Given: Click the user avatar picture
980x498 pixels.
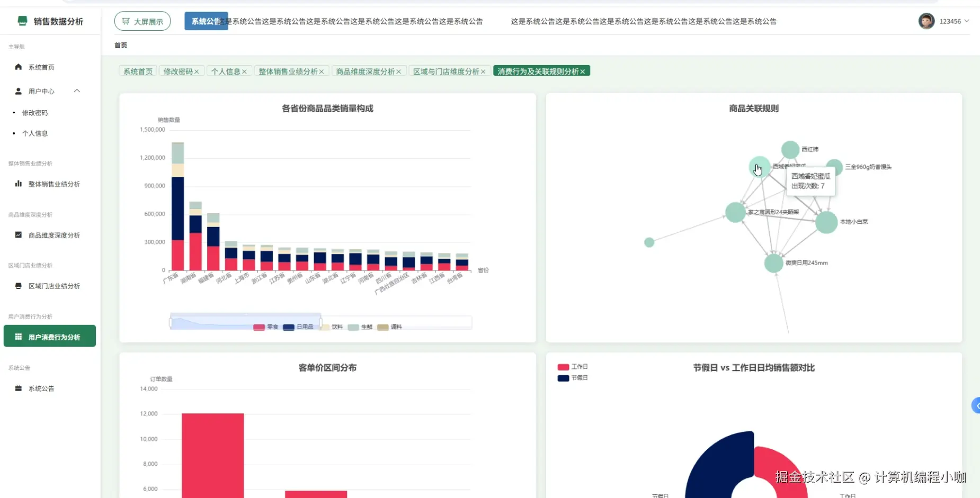Looking at the screenshot, I should pyautogui.click(x=926, y=21).
